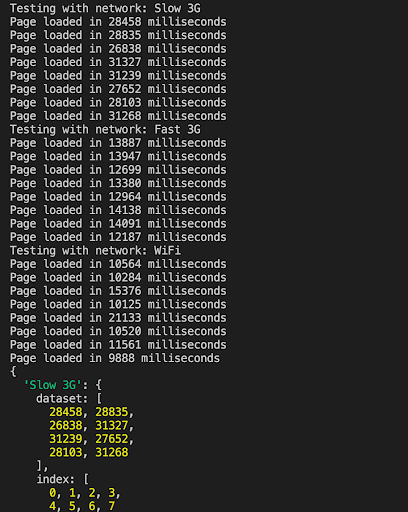Click the 'Testing with network: Slow 3G' line
This screenshot has width=408, height=512.
click(x=105, y=8)
